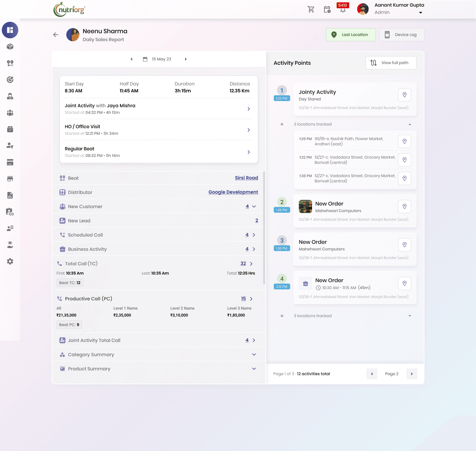
Task: Open the settings gear in sidebar
Action: [10, 261]
